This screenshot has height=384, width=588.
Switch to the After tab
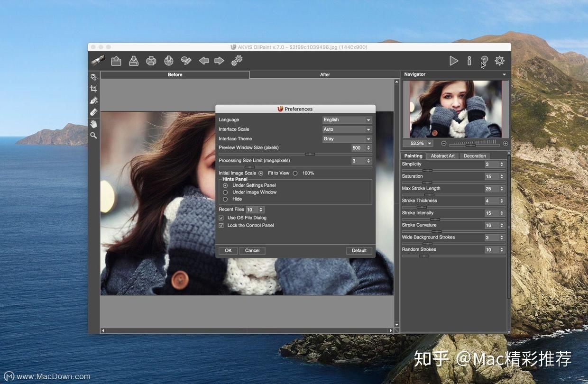325,74
